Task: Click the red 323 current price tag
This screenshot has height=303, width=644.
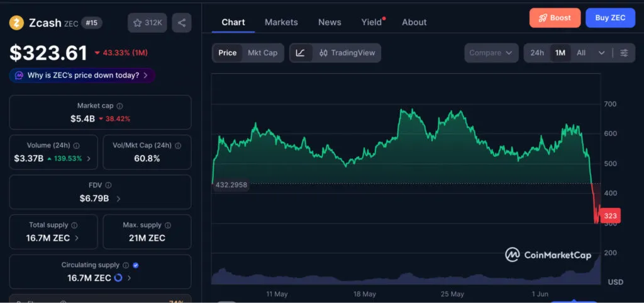Action: click(610, 216)
